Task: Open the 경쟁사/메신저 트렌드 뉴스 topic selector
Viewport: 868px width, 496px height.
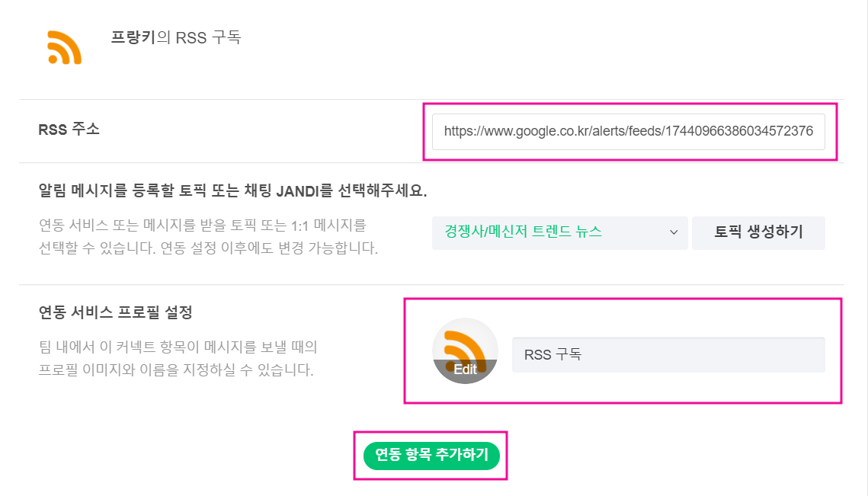Action: [x=549, y=232]
